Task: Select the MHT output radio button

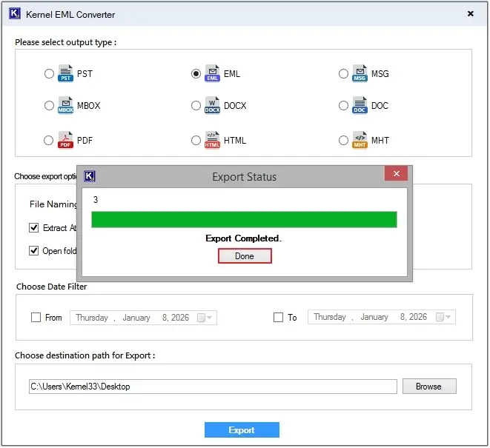Action: click(343, 140)
